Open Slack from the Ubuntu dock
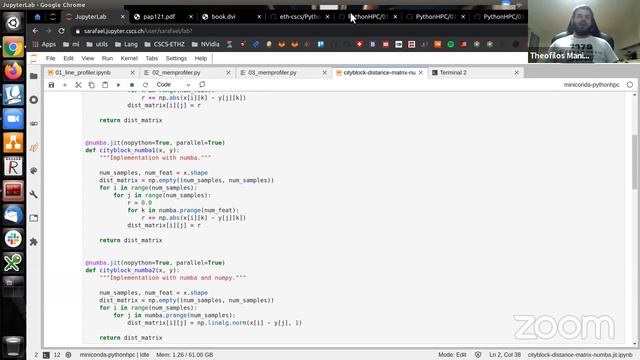 click(x=13, y=239)
